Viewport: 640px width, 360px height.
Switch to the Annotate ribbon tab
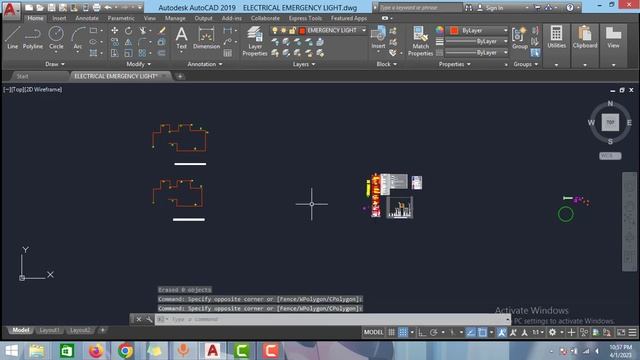pyautogui.click(x=87, y=18)
